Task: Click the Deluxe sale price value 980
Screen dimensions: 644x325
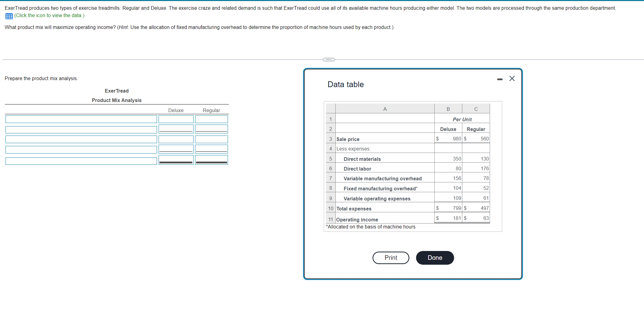Action: pyautogui.click(x=457, y=139)
